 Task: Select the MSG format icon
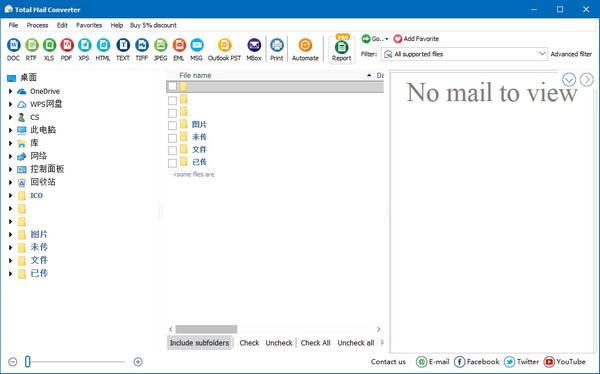[197, 45]
